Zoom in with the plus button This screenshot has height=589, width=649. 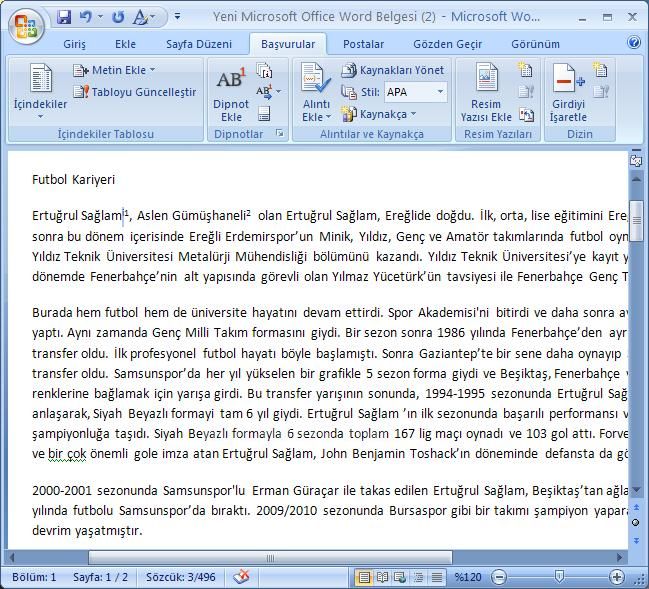(617, 577)
